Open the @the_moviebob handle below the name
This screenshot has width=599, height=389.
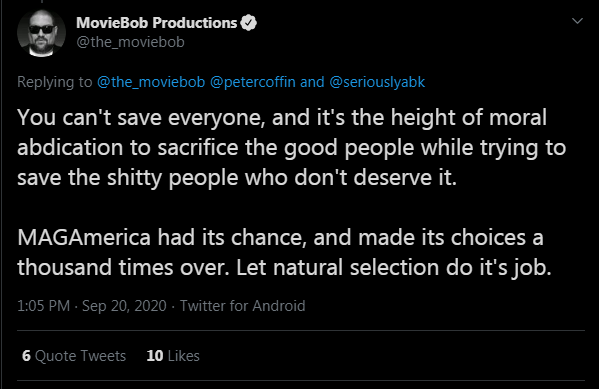click(x=130, y=42)
